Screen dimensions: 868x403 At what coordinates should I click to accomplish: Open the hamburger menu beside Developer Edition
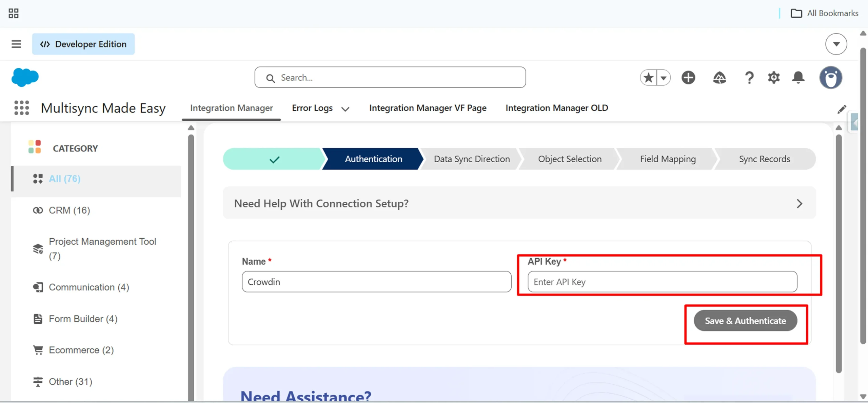pos(16,44)
